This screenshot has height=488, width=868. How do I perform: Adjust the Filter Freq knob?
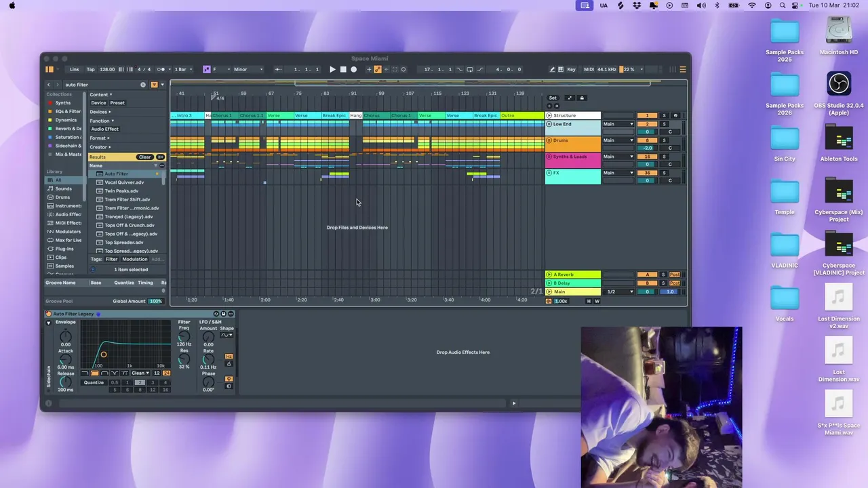(184, 336)
